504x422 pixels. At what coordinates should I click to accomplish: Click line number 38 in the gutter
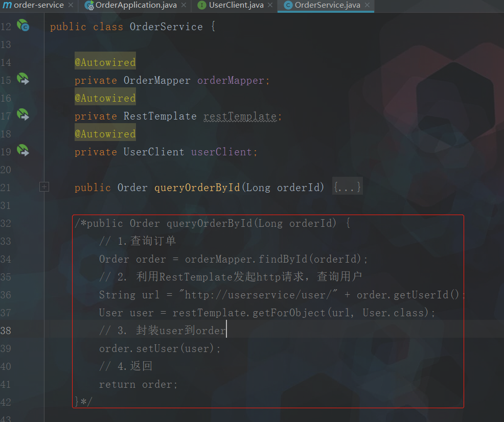6,331
